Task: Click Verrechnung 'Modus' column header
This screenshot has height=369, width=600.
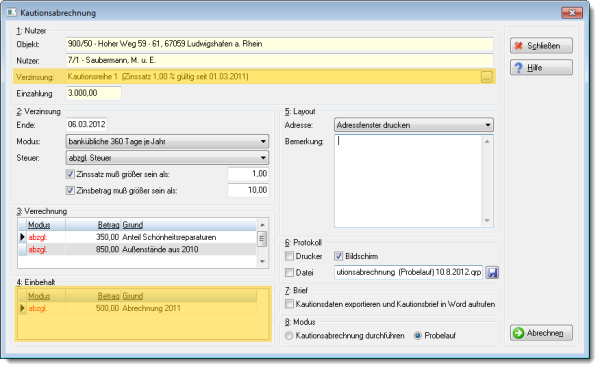Action: coord(46,225)
